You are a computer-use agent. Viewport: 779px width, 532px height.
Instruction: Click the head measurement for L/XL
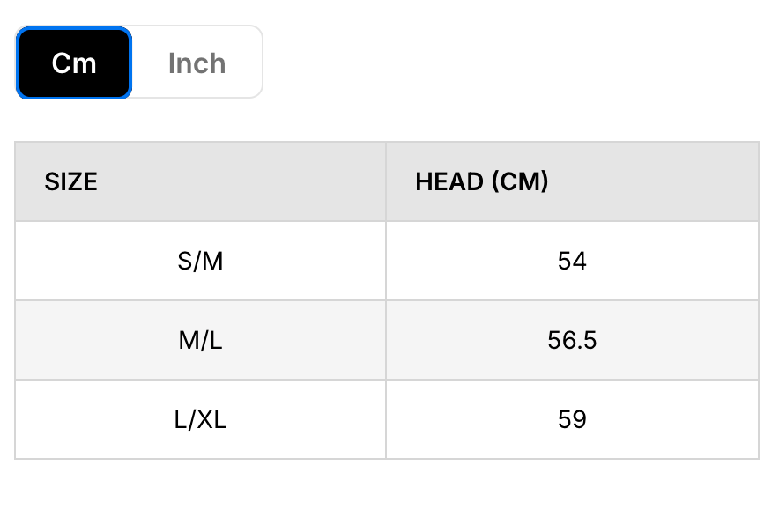click(x=572, y=419)
